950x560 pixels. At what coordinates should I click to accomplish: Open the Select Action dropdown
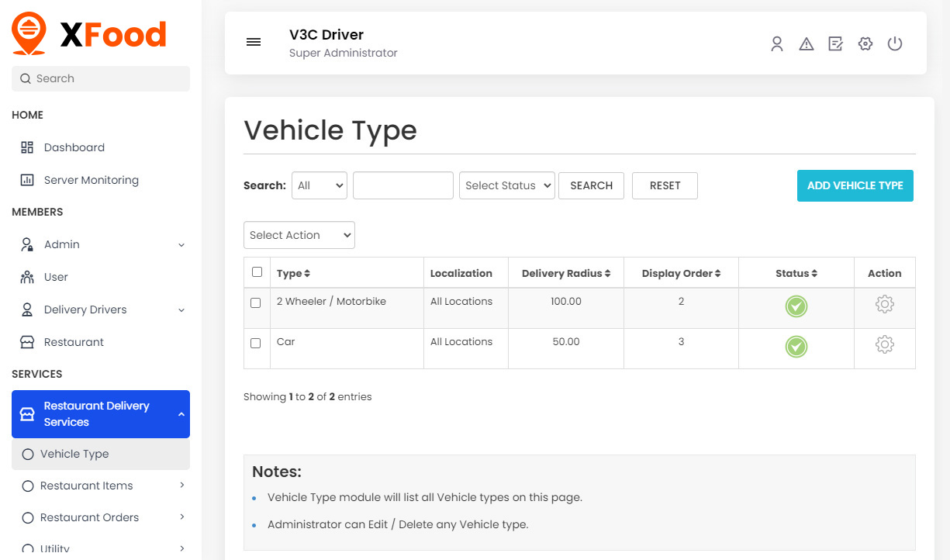point(299,235)
